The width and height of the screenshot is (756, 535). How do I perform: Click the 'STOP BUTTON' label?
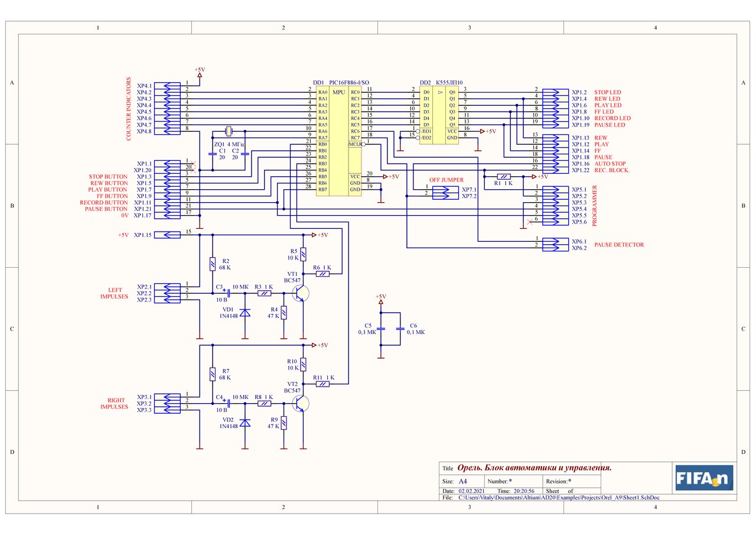click(x=108, y=177)
